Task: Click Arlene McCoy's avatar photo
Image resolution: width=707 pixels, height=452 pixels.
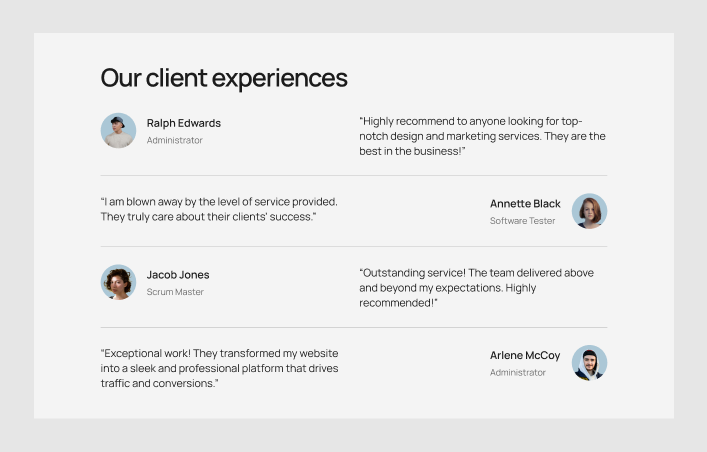Action: pos(589,363)
